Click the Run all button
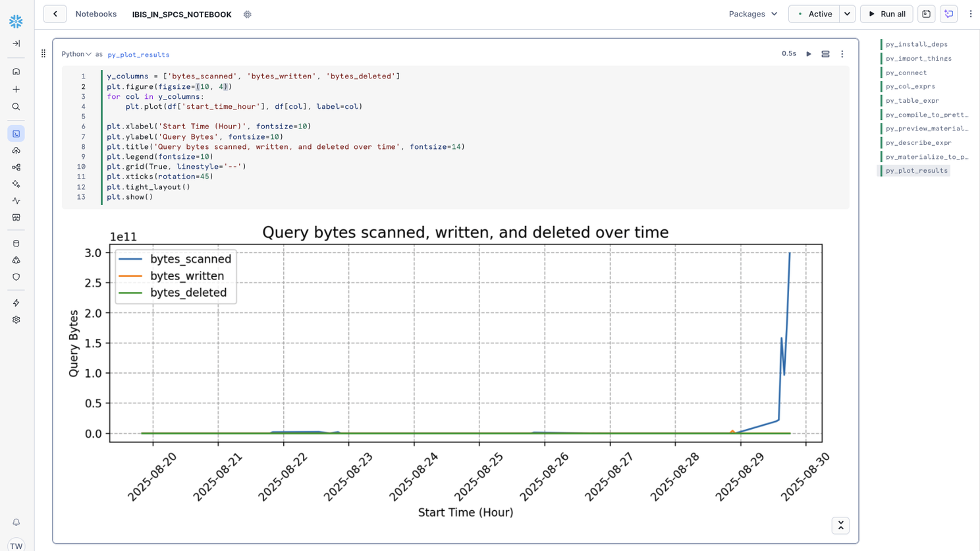 (x=886, y=14)
